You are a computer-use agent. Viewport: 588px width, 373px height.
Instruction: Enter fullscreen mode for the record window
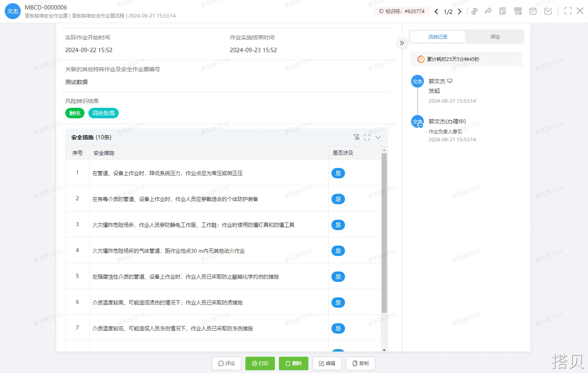coord(568,11)
